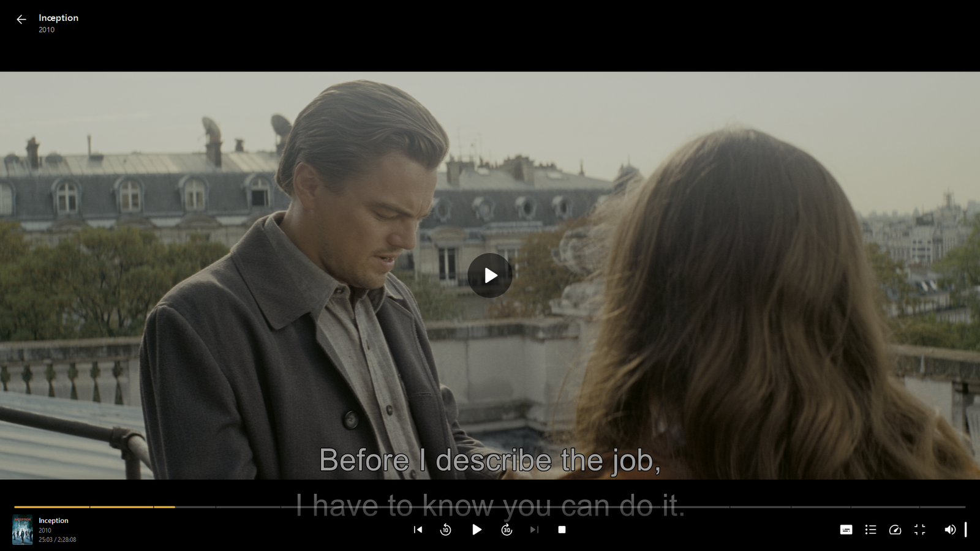Stop playback
The image size is (980, 551).
pos(562,530)
